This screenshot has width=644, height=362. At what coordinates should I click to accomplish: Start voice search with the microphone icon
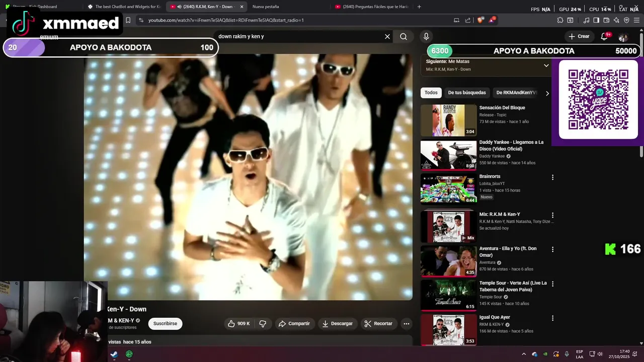coord(426,36)
